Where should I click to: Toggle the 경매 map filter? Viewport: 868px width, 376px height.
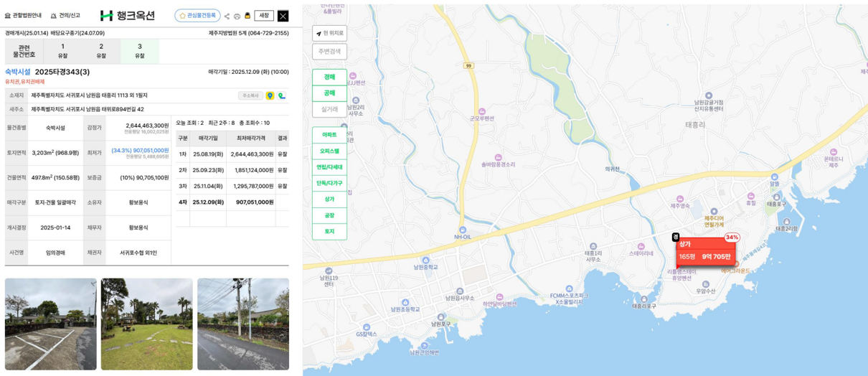coord(329,77)
